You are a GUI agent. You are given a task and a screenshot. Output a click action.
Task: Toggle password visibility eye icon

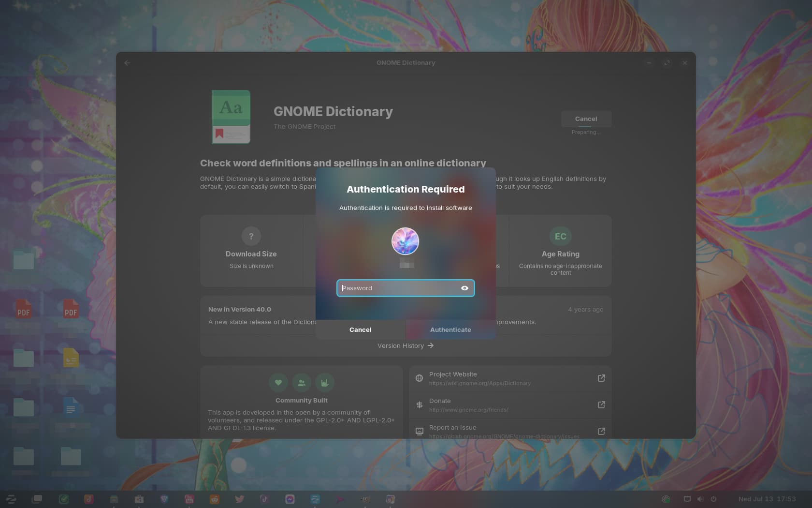[x=464, y=288]
